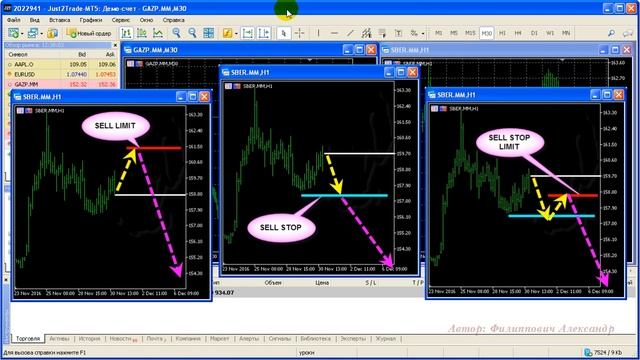Select the text label tool
640x360 pixels.
(x=398, y=33)
